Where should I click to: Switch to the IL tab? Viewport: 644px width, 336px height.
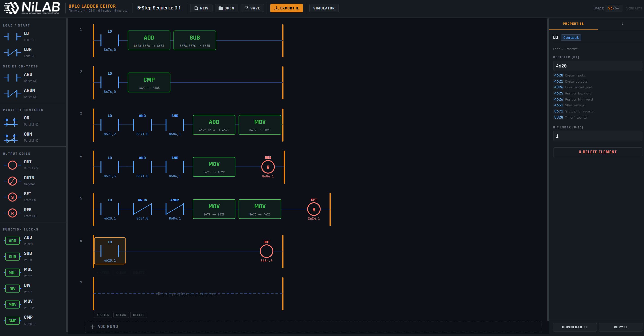click(x=622, y=24)
